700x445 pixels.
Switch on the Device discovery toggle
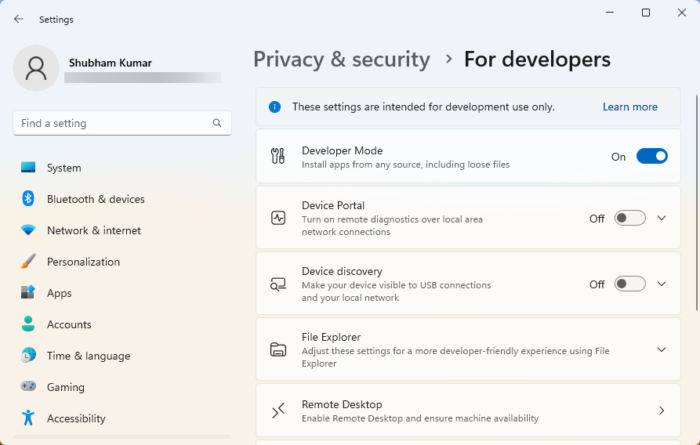pyautogui.click(x=629, y=284)
